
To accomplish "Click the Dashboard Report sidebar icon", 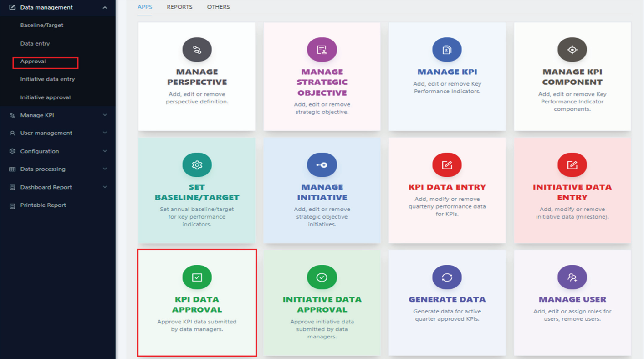I will click(12, 187).
